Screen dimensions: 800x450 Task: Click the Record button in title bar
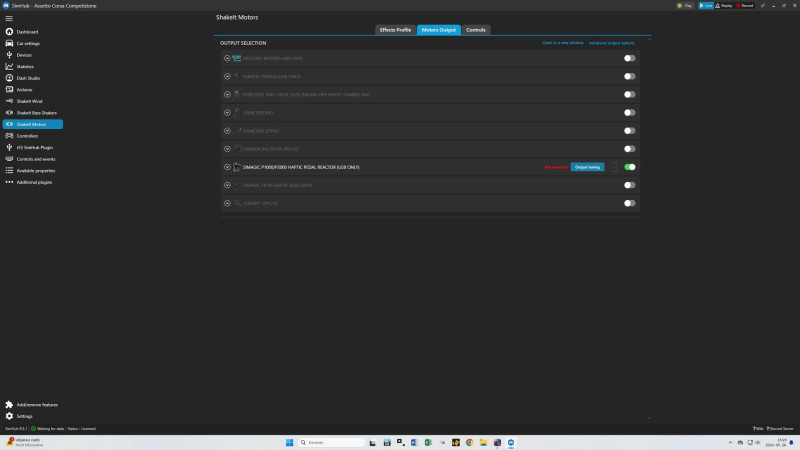[x=745, y=6]
